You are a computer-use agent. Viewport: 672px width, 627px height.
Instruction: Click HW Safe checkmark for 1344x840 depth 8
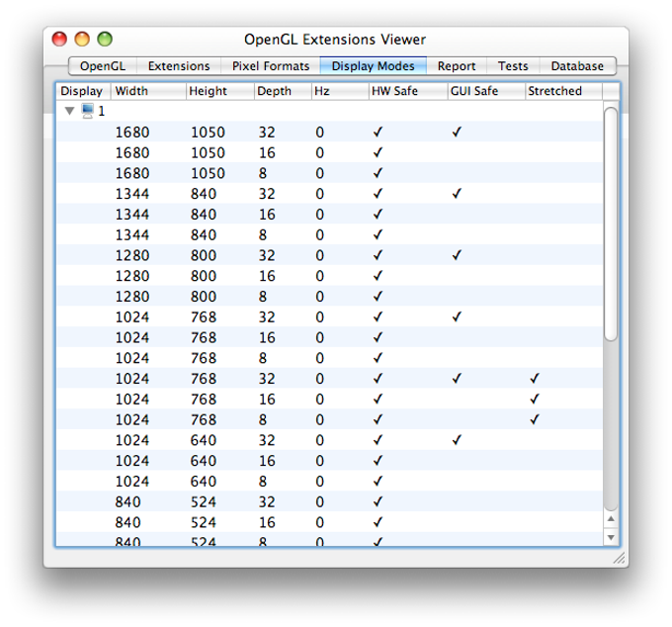(378, 235)
